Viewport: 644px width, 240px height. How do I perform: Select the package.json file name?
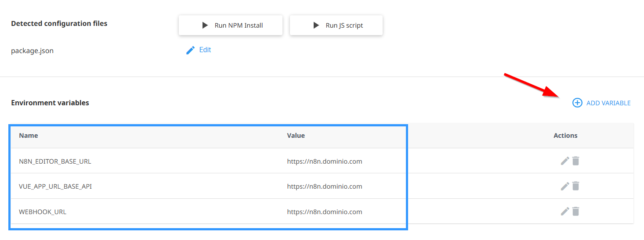[x=32, y=51]
